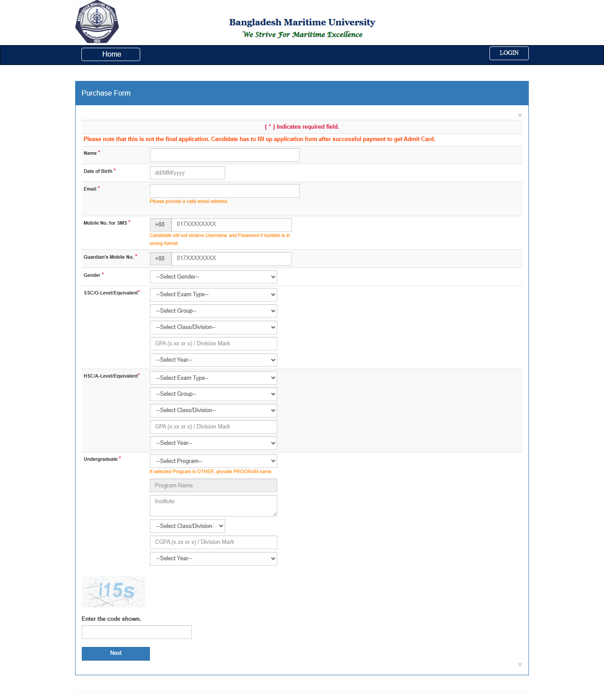Click Mobile No. for SMS field

[231, 225]
